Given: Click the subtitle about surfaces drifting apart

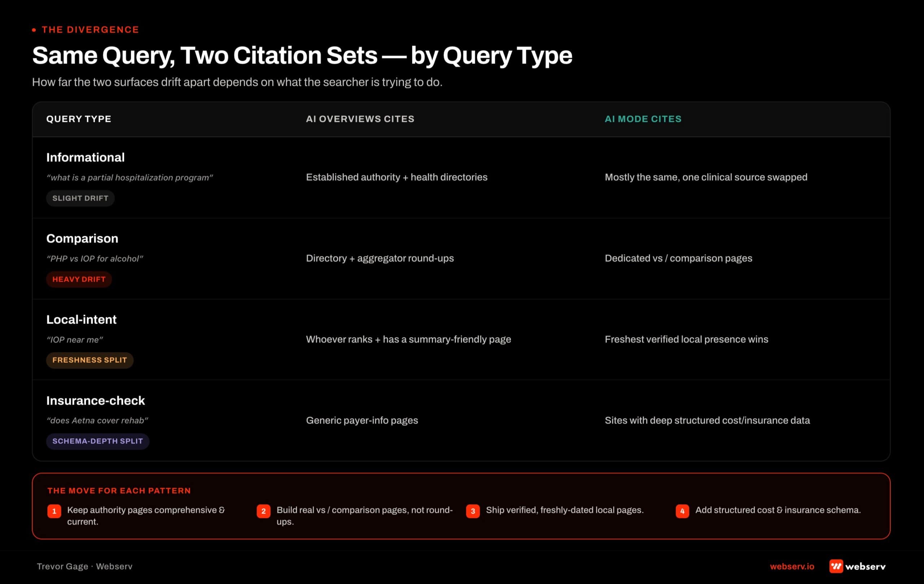Looking at the screenshot, I should pos(237,82).
